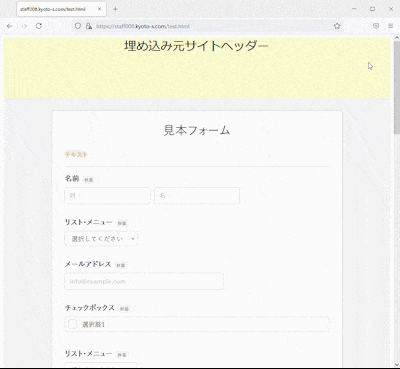Click the address bar URL
The width and height of the screenshot is (400, 369).
point(143,26)
